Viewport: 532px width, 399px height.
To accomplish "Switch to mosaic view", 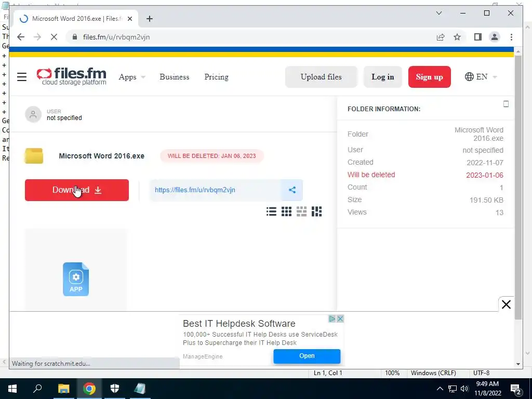I will (316, 211).
